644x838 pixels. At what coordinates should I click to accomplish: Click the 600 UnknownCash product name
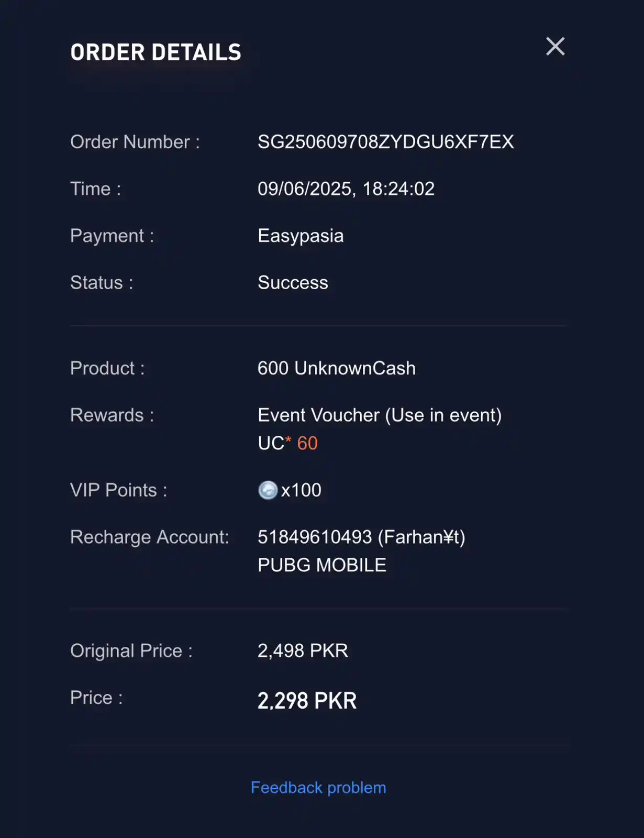coord(337,368)
